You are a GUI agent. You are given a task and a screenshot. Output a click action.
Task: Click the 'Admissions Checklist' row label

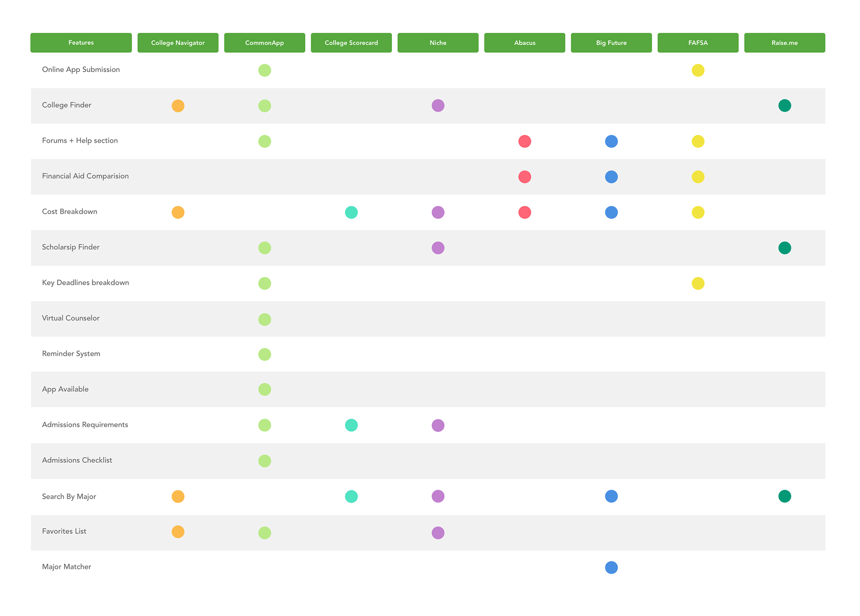77,460
